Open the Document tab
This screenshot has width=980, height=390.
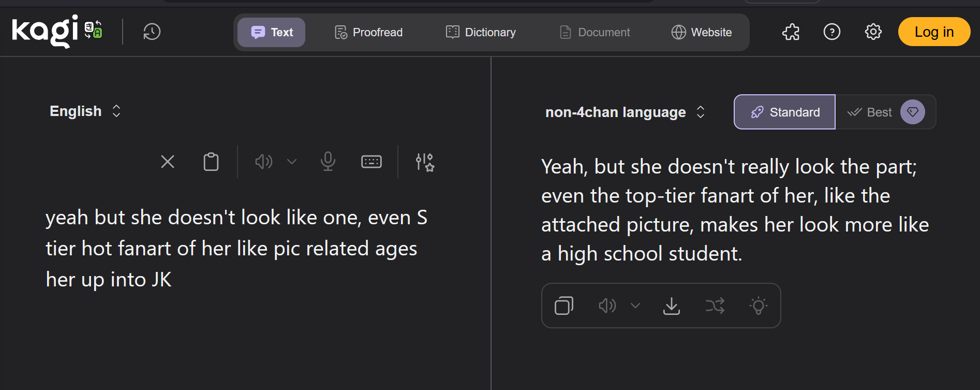click(x=595, y=32)
